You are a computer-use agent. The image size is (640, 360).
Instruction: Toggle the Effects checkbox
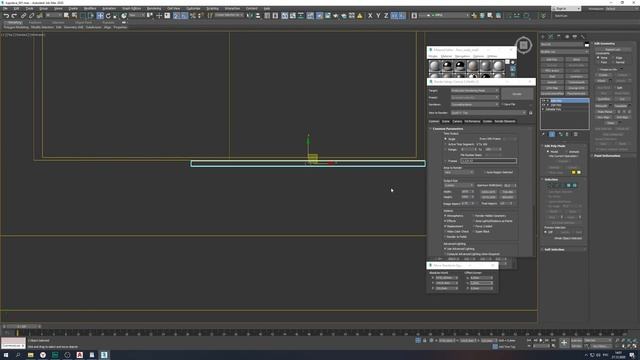(x=445, y=221)
